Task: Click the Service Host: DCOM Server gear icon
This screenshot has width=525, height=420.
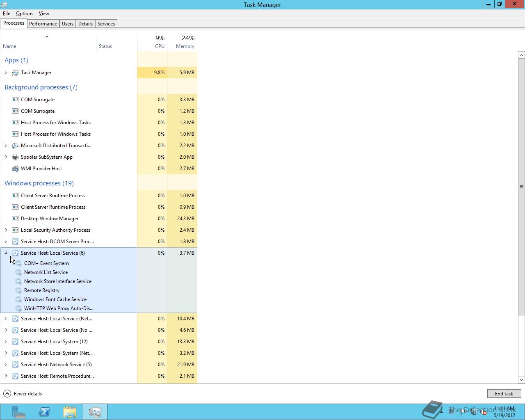Action: tap(15, 242)
